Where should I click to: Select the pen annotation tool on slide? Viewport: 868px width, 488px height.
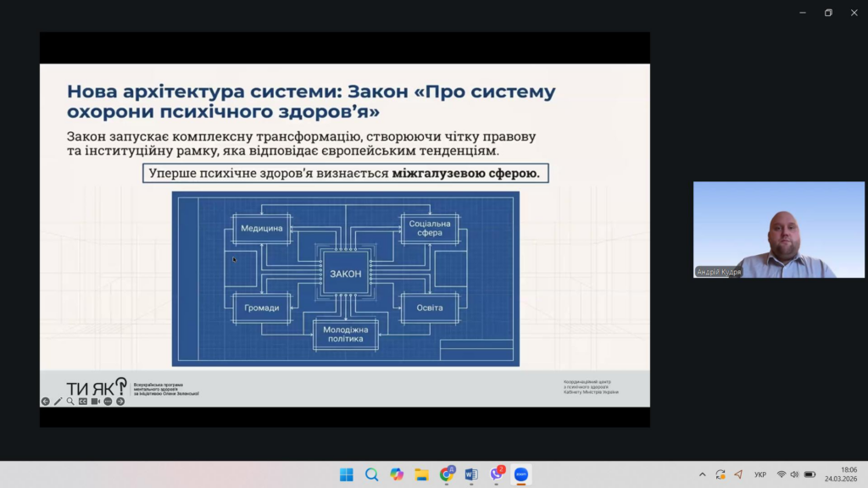[58, 401]
